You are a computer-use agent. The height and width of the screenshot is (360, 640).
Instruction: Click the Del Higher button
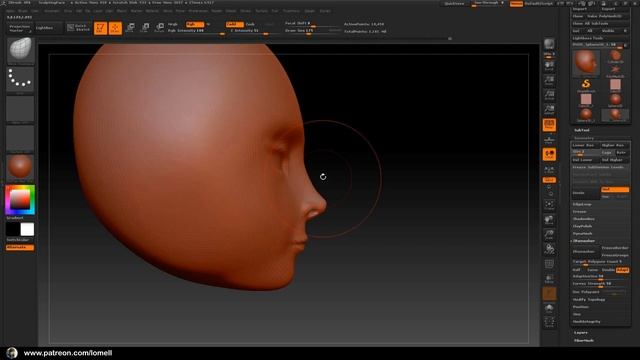[x=615, y=160]
